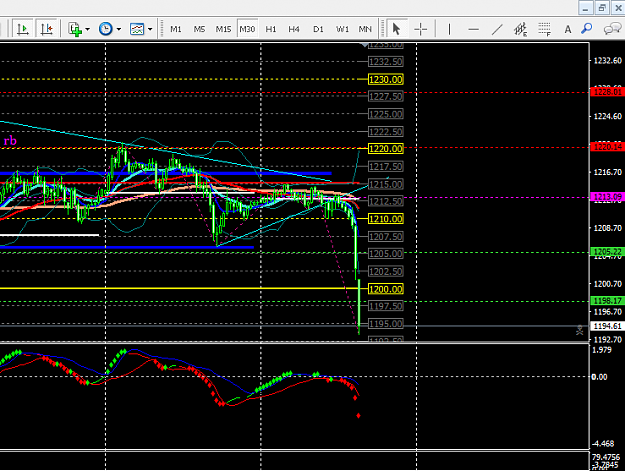Expand the Templates dropdown arrow
This screenshot has height=471, width=625.
pos(150,29)
